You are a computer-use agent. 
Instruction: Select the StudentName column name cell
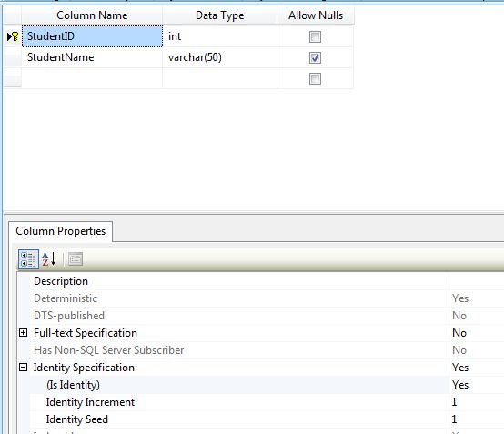92,57
